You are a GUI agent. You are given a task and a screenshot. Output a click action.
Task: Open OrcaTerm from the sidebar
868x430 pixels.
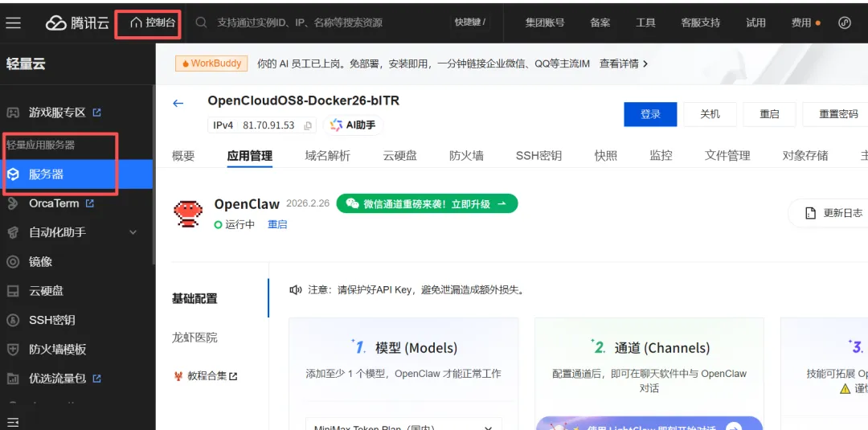(54, 203)
